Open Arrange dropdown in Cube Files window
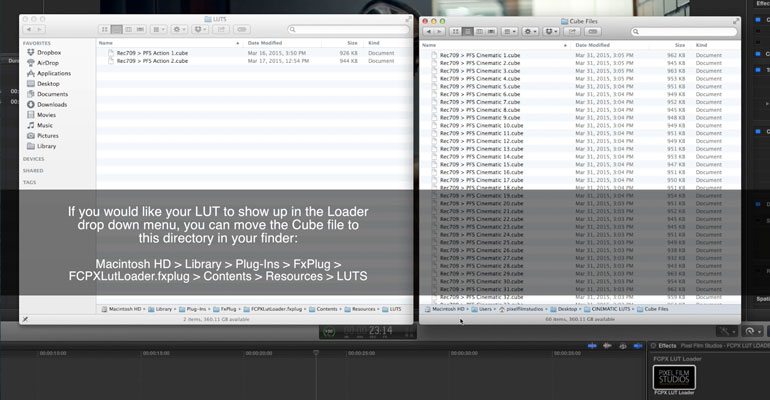This screenshot has width=770, height=400. [x=509, y=31]
